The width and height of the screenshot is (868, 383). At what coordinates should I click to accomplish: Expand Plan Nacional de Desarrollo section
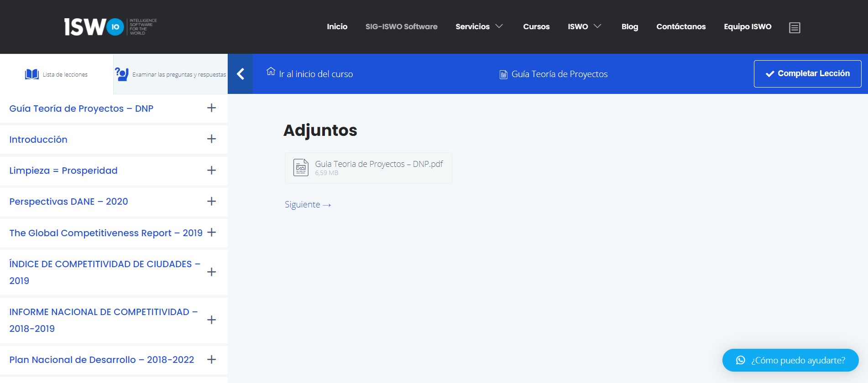(211, 359)
